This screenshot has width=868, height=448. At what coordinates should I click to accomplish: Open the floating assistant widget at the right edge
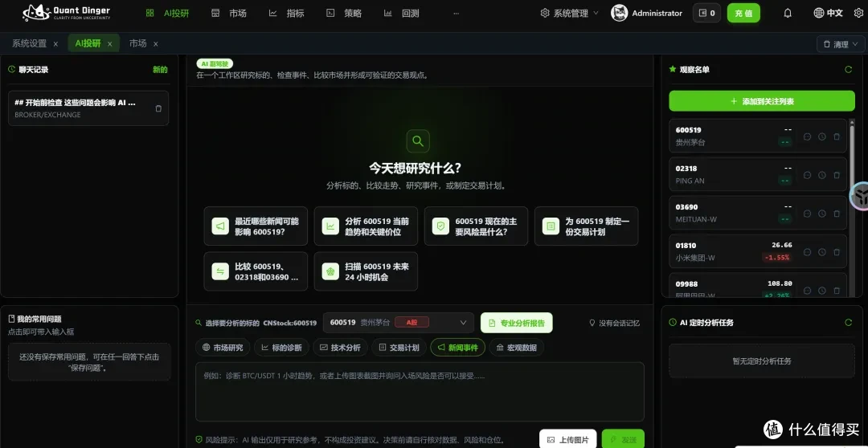860,196
